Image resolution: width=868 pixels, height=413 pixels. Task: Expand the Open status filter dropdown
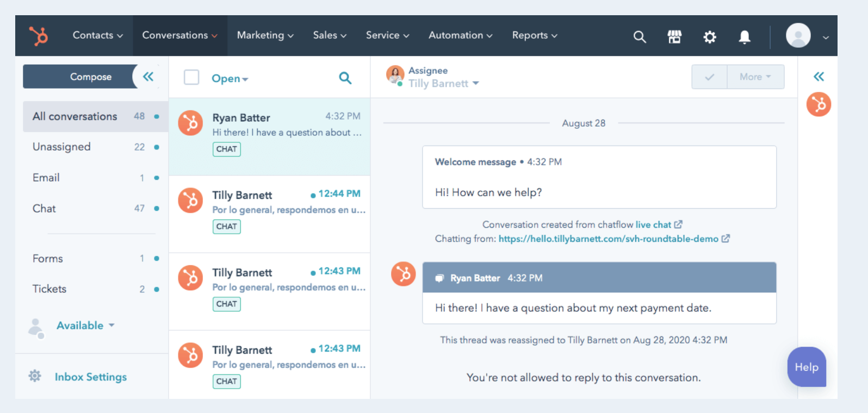(230, 79)
